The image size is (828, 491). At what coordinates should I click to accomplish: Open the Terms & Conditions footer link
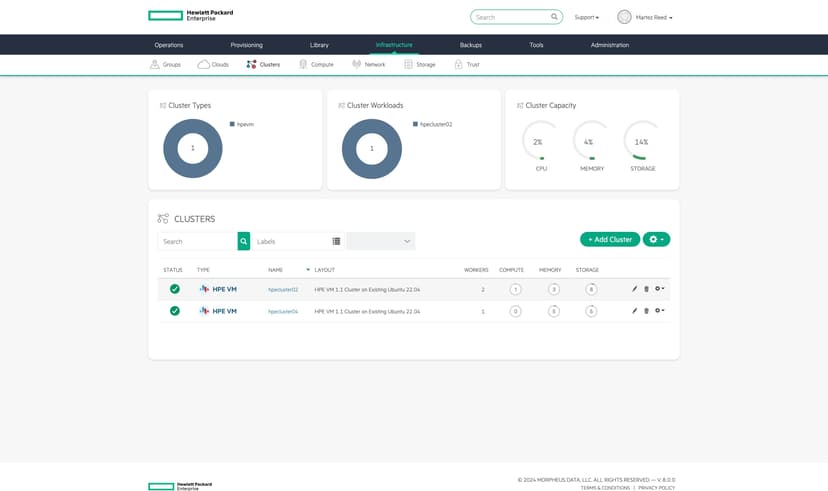[605, 488]
